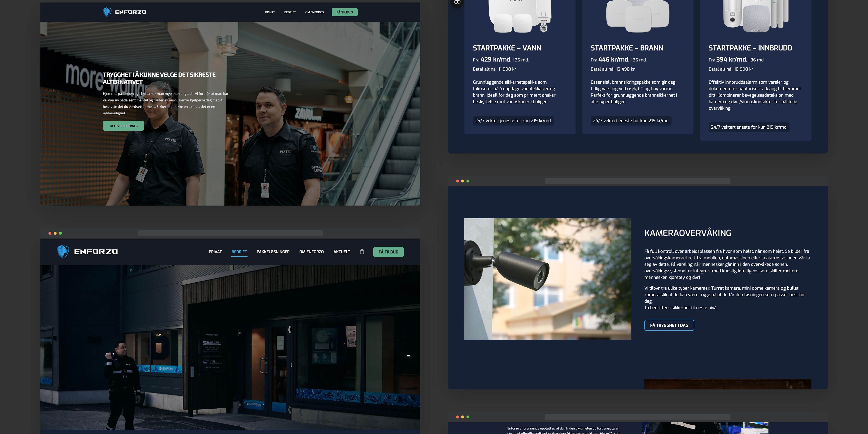Click red dot above the BEDRIFT page mockup
868x434 pixels.
50,233
